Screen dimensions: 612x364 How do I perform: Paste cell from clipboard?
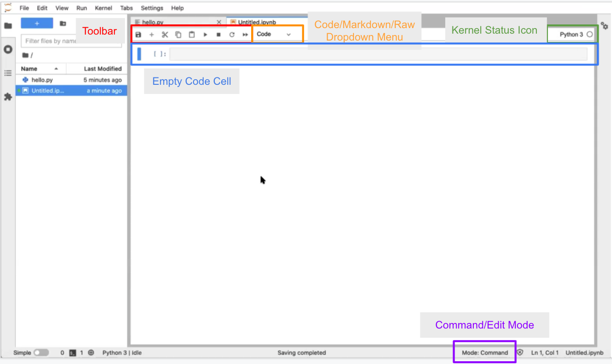pos(192,34)
